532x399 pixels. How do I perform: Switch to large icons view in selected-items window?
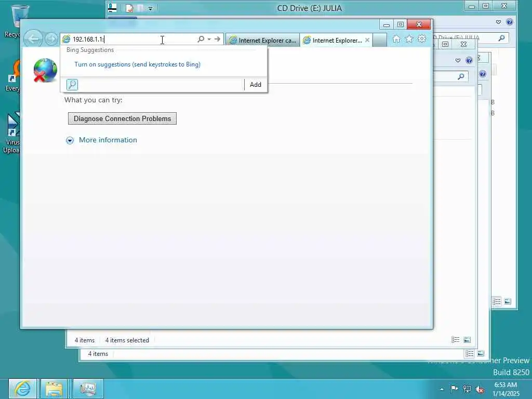[467, 340]
